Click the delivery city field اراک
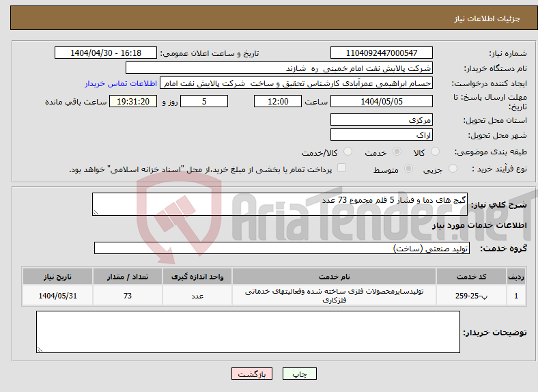 pyautogui.click(x=381, y=135)
